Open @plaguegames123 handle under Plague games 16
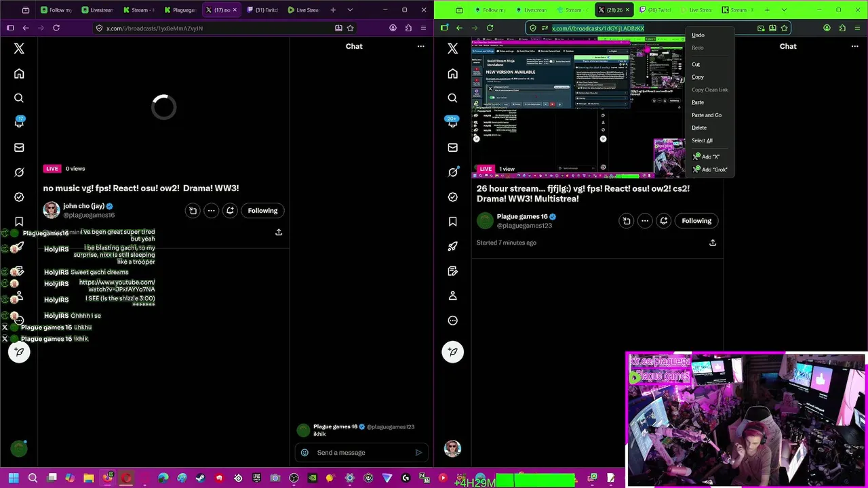 pos(524,226)
